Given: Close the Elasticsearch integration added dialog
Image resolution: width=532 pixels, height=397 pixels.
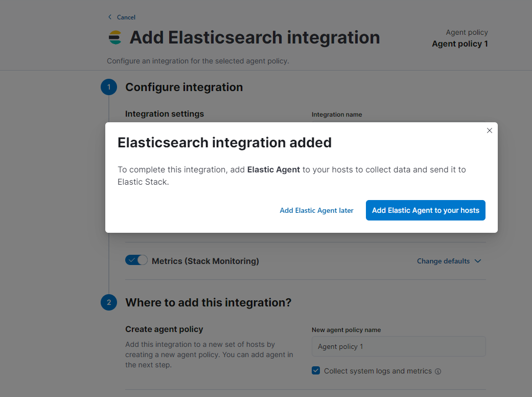Looking at the screenshot, I should [x=489, y=130].
